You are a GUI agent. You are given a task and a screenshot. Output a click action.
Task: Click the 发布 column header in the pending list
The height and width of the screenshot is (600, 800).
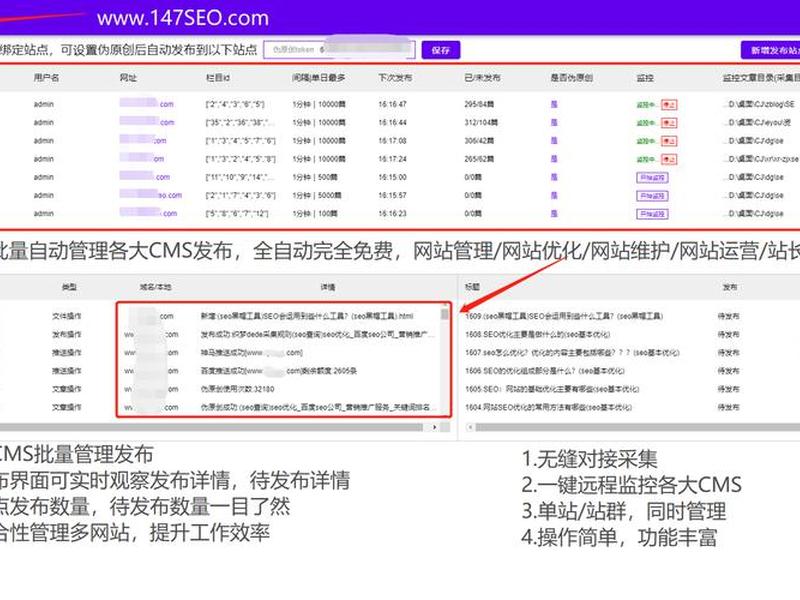[x=730, y=287]
